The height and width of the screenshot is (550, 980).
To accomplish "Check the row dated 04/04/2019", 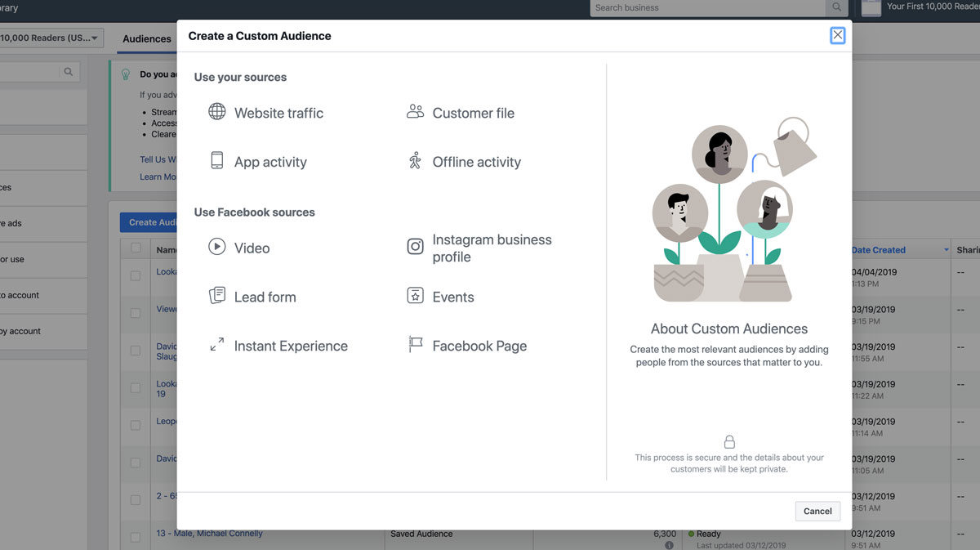I will (x=136, y=276).
